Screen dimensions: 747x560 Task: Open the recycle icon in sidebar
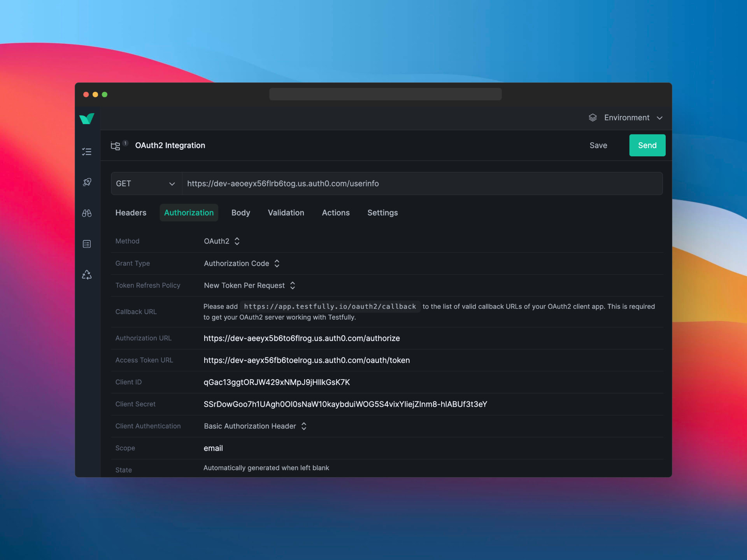[x=87, y=275]
